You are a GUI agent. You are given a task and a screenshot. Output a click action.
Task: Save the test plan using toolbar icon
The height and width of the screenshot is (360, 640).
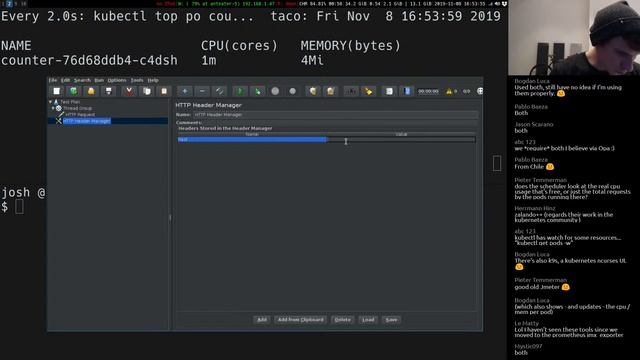point(109,91)
